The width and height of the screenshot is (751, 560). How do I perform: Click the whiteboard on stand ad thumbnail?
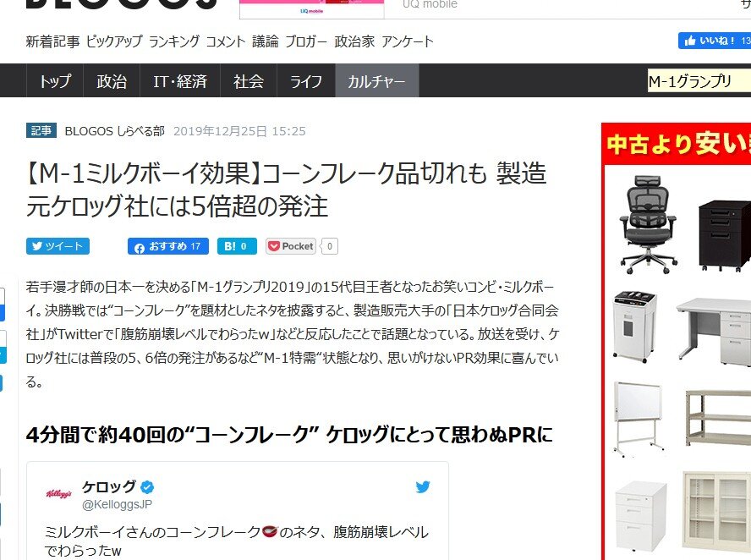639,420
